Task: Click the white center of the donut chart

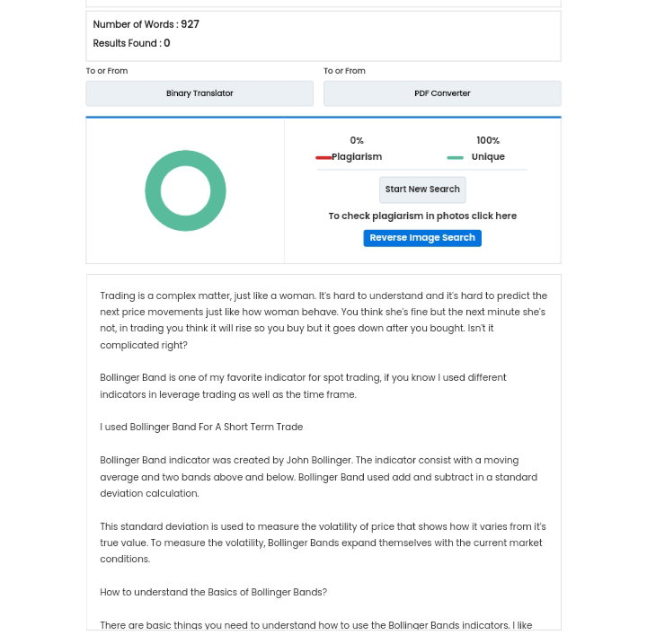Action: [185, 190]
